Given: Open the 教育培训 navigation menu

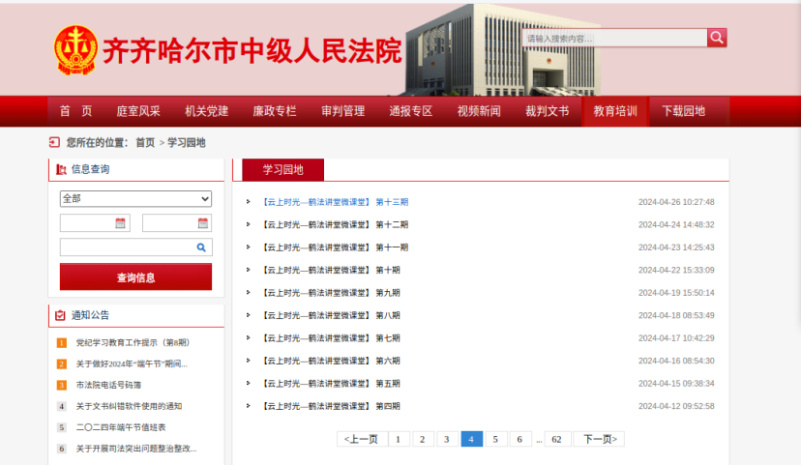Looking at the screenshot, I should click(x=615, y=111).
